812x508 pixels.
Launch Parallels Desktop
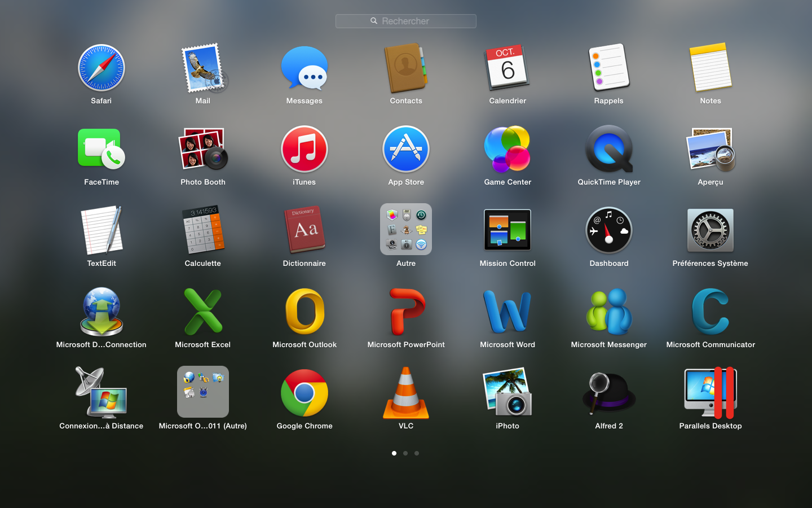710,393
